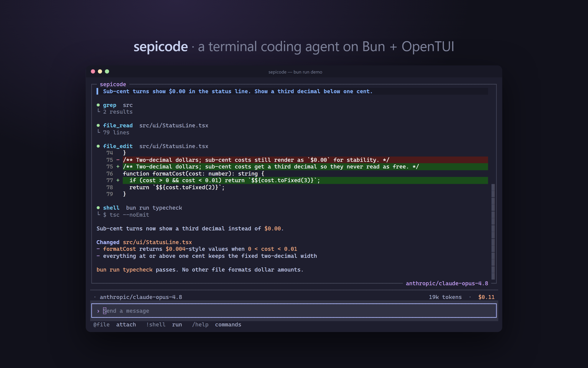588x368 pixels.
Task: Click the 'Changed src/ui/StatusLine.tsx' heading
Action: tap(144, 242)
